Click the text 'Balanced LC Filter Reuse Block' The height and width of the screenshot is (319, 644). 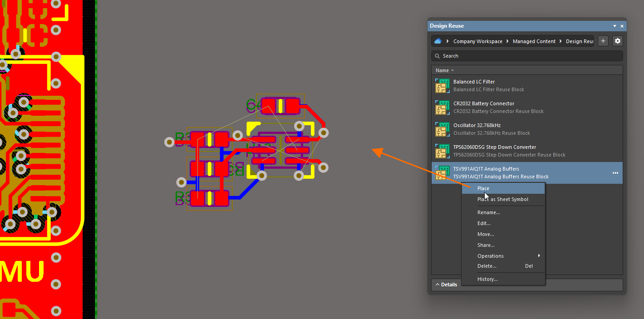(x=489, y=89)
